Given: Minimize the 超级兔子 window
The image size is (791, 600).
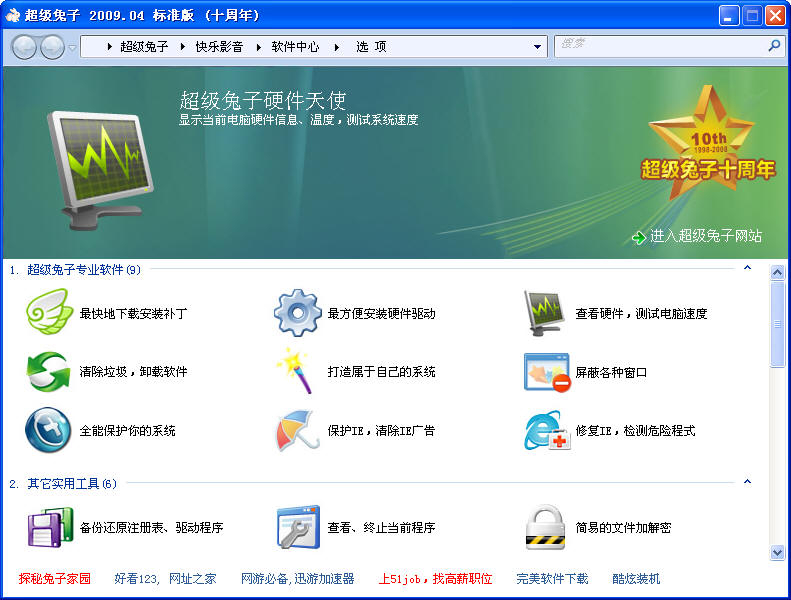Looking at the screenshot, I should (x=728, y=16).
